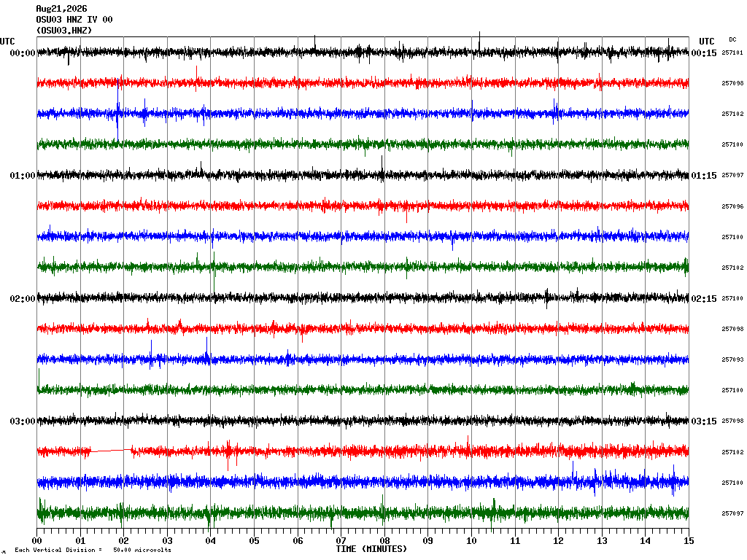Viewport: 747px width, 560px height.
Task: Click the DC offset value 257093
Action: coord(732,359)
